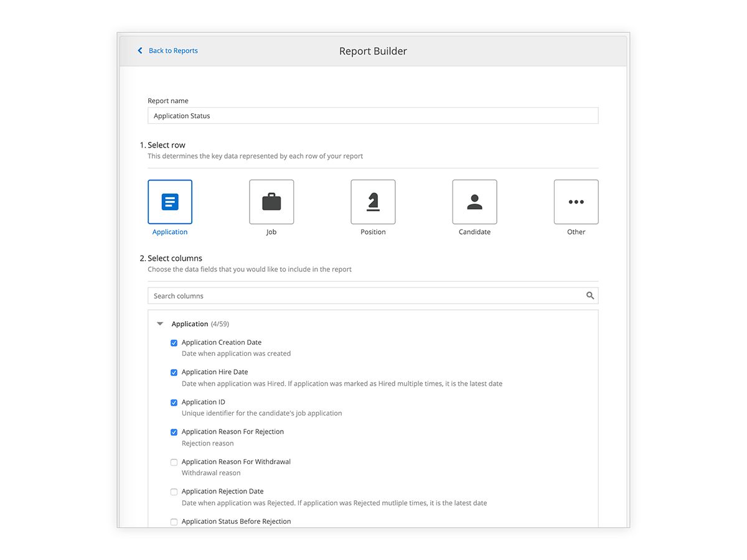Open the Other row options icon
This screenshot has height=560, width=747.
[x=576, y=202]
